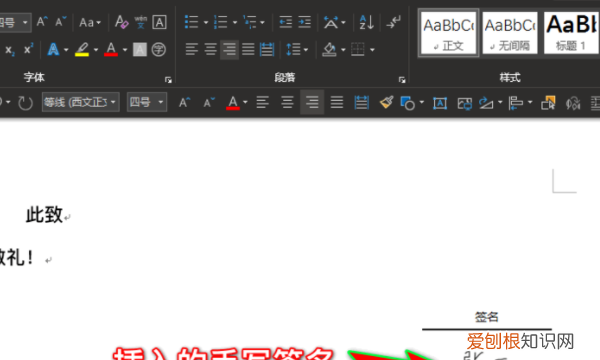Center text in Paragraph group
600x360 pixels.
pyautogui.click(x=210, y=50)
